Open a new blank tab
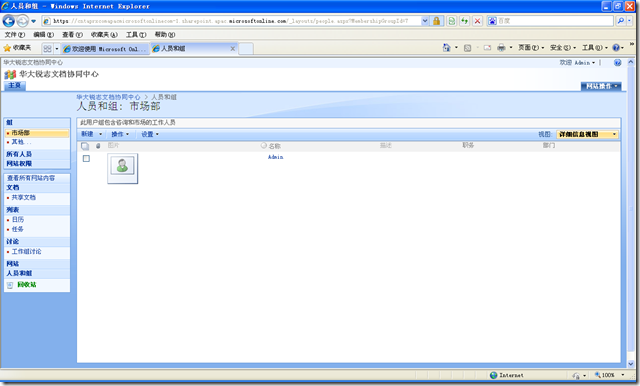Screen dimensions: 640x386 (246, 49)
